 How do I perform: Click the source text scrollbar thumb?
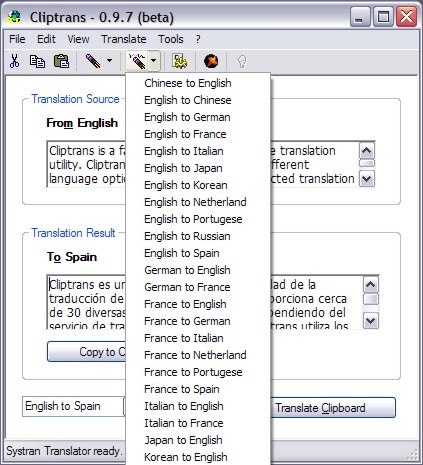(x=367, y=163)
